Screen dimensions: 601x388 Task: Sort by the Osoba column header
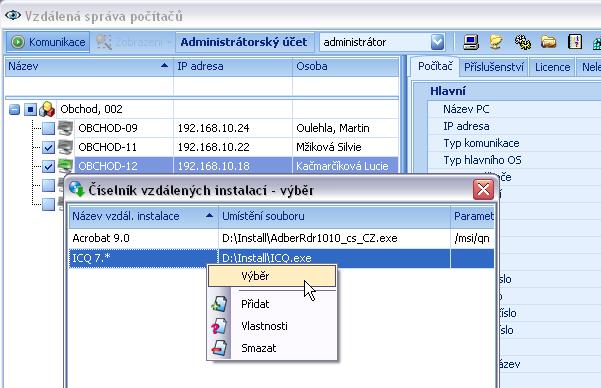(x=345, y=66)
